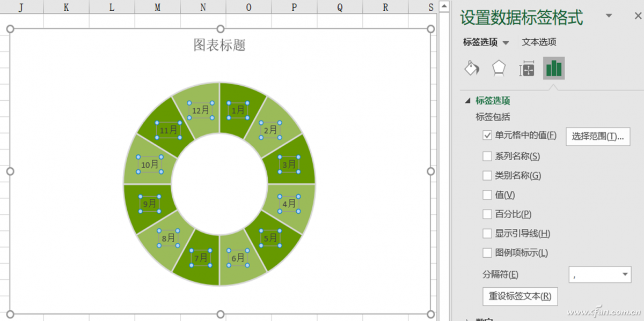Image resolution: width=644 pixels, height=321 pixels.
Task: Select the 10月 data label
Action: pyautogui.click(x=150, y=164)
